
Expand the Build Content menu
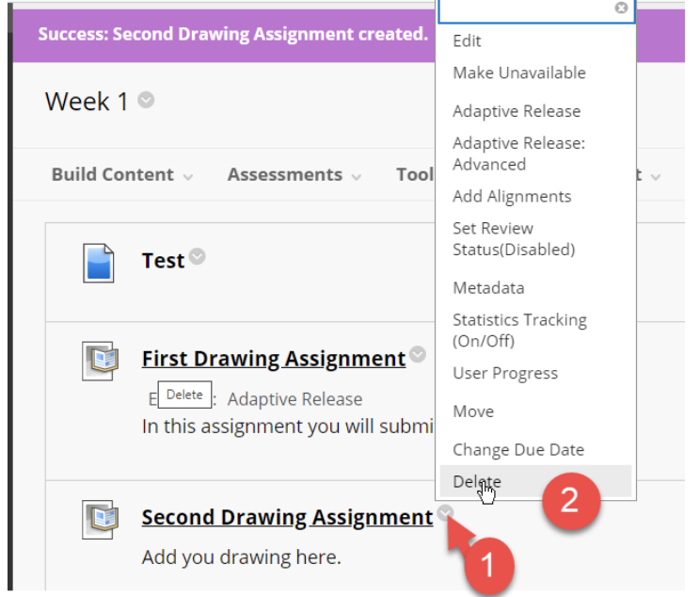coord(122,175)
